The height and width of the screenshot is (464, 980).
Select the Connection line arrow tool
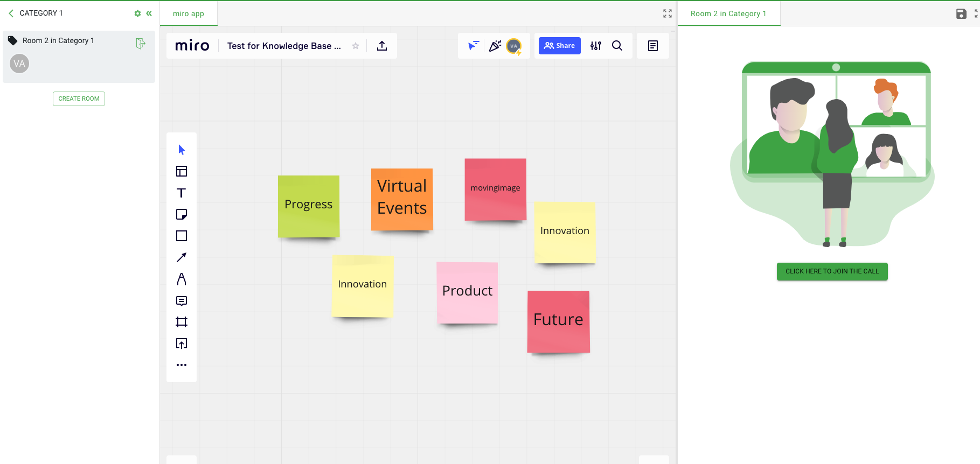coord(182,257)
